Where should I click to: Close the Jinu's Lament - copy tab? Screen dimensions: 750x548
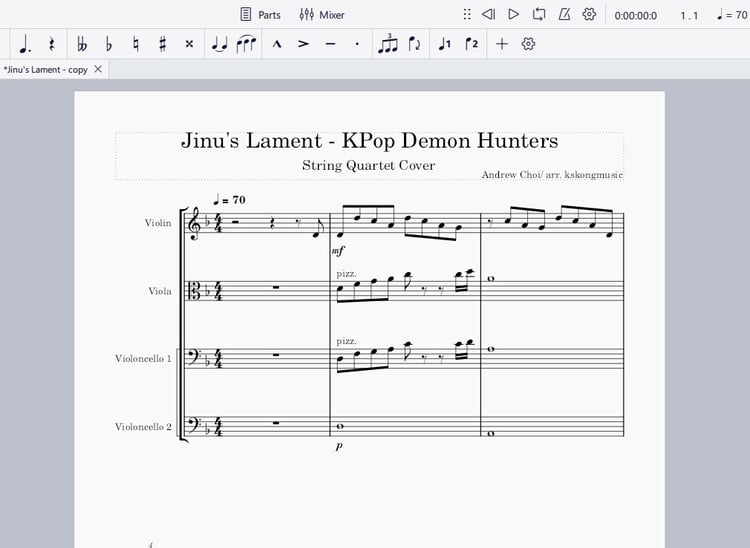(98, 69)
